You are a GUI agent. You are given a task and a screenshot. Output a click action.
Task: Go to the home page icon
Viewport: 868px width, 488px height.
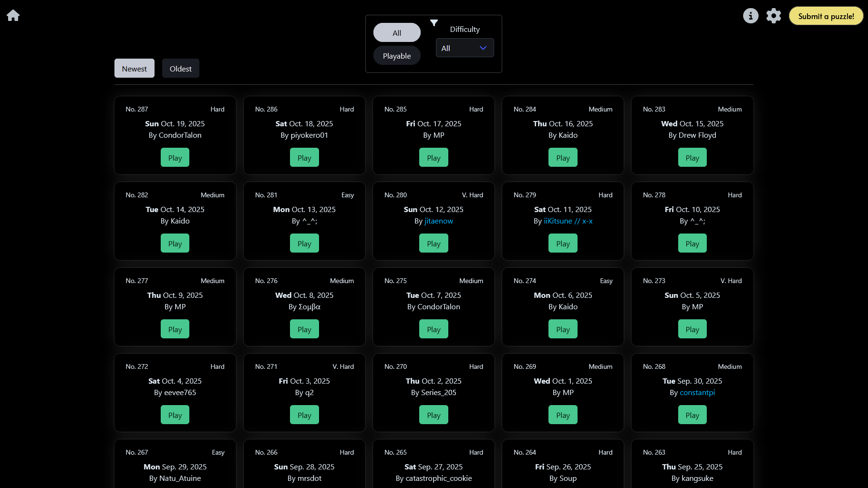pyautogui.click(x=13, y=16)
